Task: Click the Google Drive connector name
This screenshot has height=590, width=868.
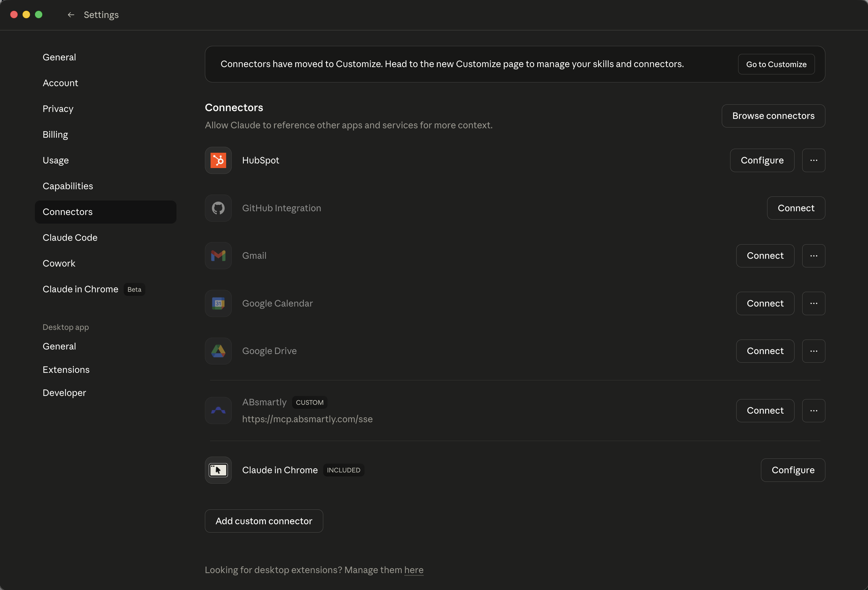Action: (x=269, y=351)
